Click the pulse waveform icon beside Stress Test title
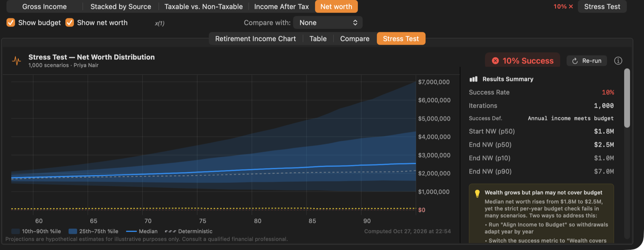Image resolution: width=644 pixels, height=250 pixels. [16, 61]
